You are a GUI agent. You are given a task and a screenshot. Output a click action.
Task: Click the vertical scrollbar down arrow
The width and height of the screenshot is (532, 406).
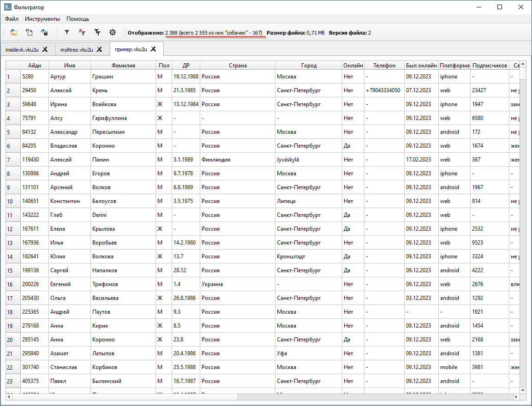click(x=523, y=390)
